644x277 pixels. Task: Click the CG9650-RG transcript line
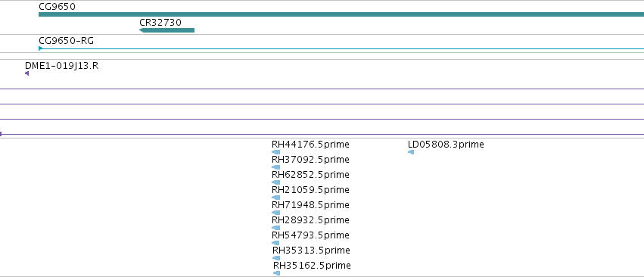(x=341, y=49)
